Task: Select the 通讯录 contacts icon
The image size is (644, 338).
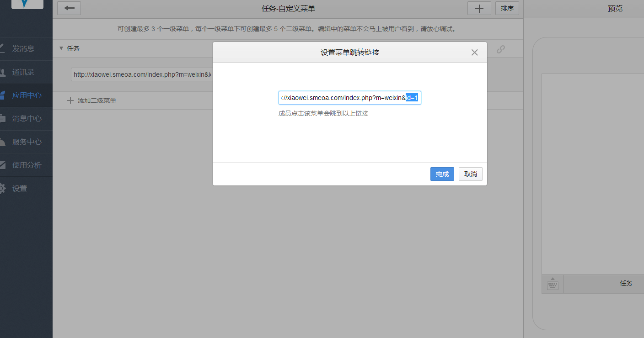Action: (2, 72)
